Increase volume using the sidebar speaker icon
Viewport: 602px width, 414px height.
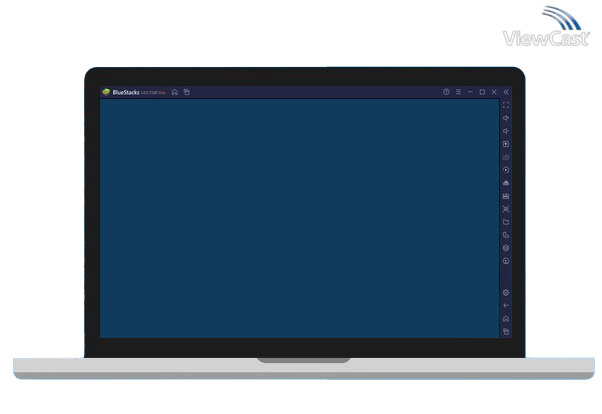click(506, 118)
